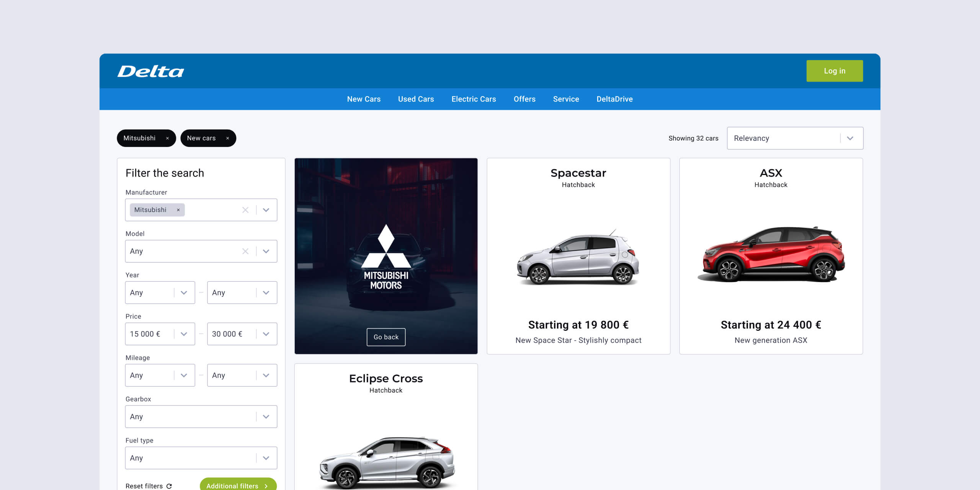This screenshot has width=980, height=490.
Task: Remove the New cars filter tag
Action: [227, 138]
